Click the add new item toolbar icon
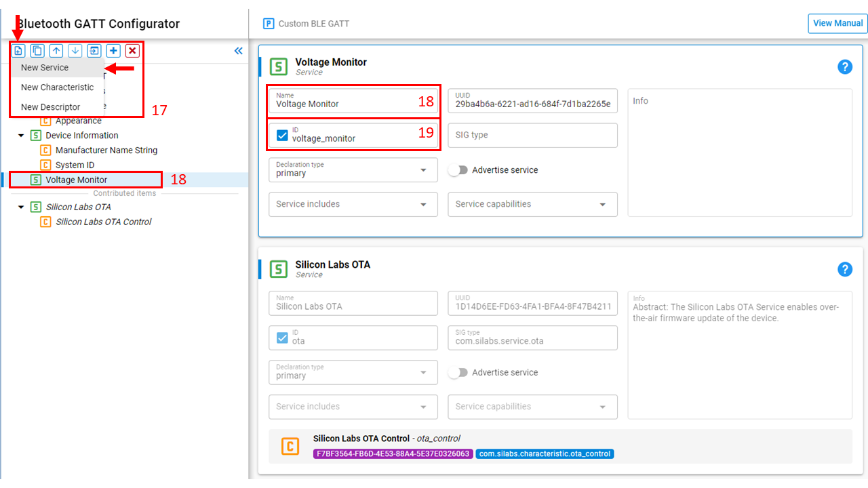Viewport: 868px width, 488px height. pyautogui.click(x=18, y=51)
